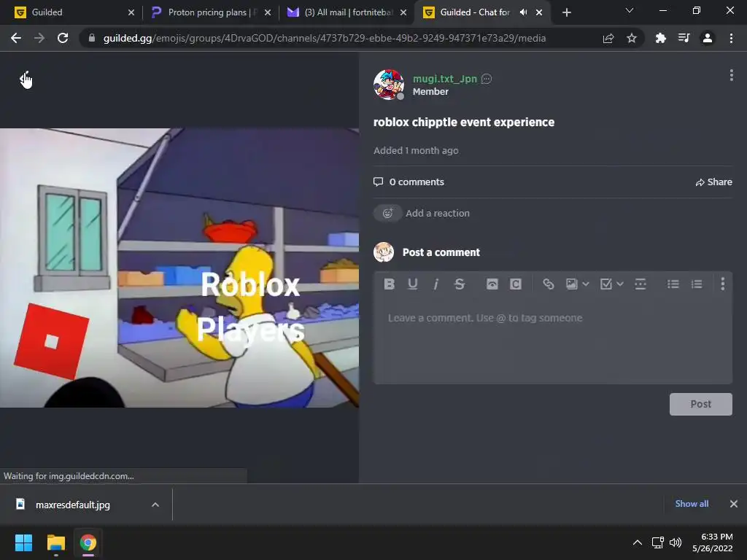Open mugi.txt_Jpn user profile name
This screenshot has width=747, height=560.
tap(444, 79)
